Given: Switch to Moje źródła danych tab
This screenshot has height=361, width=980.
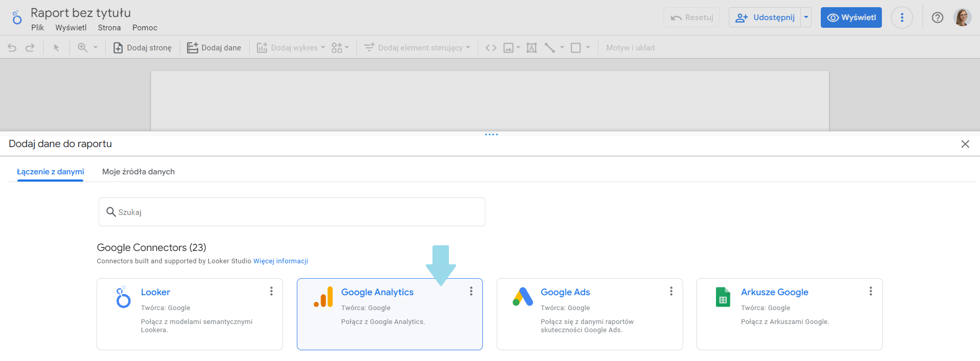Looking at the screenshot, I should pos(138,172).
